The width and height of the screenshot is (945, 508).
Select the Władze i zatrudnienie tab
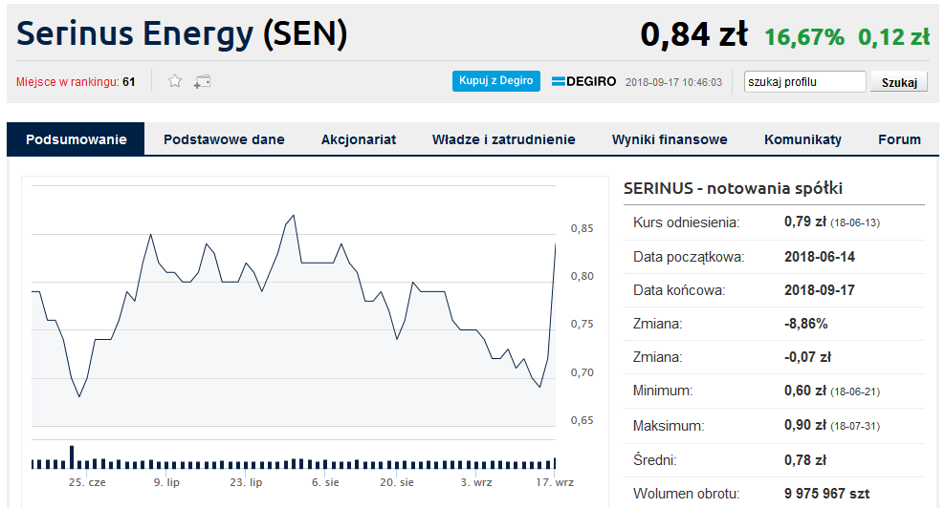point(504,139)
